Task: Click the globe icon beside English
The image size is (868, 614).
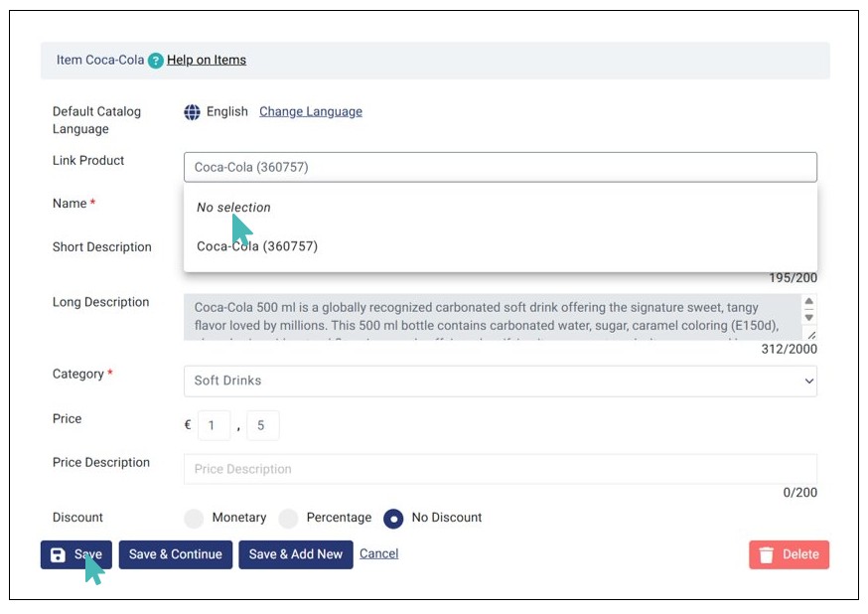Action: pyautogui.click(x=192, y=112)
